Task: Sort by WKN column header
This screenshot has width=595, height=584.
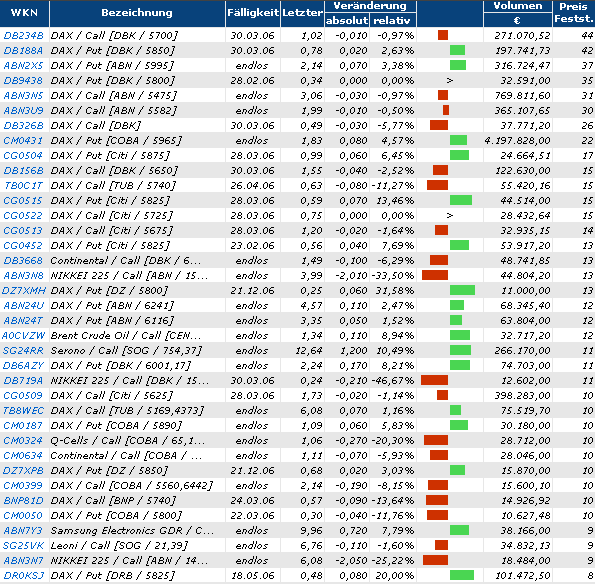Action: (x=24, y=13)
